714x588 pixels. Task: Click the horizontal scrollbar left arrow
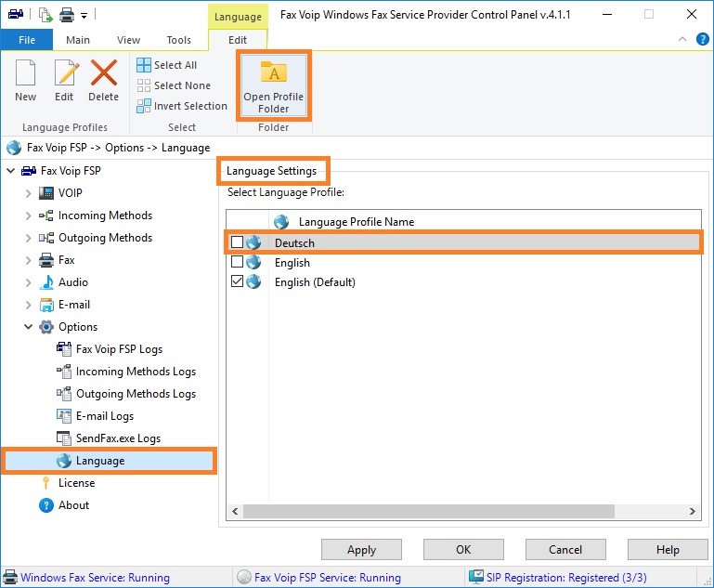click(235, 512)
